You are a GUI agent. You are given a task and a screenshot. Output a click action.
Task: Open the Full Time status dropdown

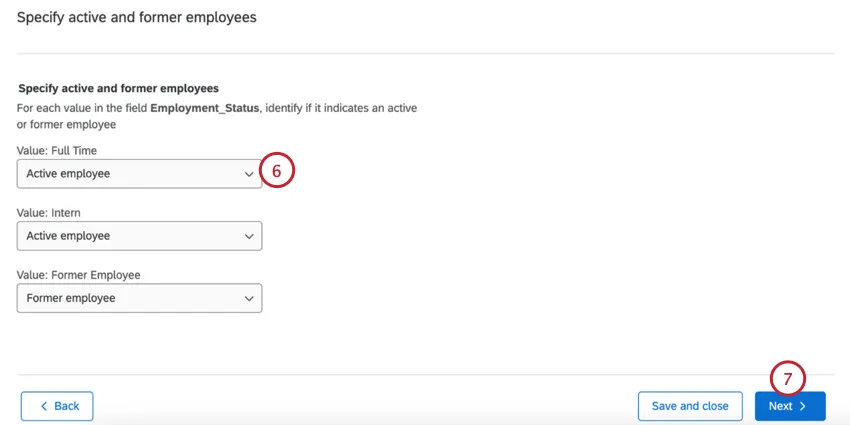(x=139, y=174)
